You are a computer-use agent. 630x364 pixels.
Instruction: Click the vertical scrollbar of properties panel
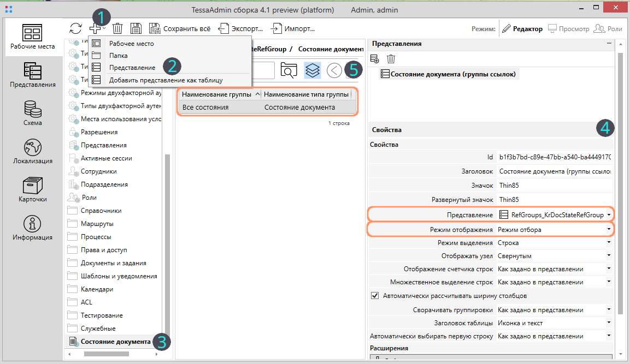pos(620,180)
